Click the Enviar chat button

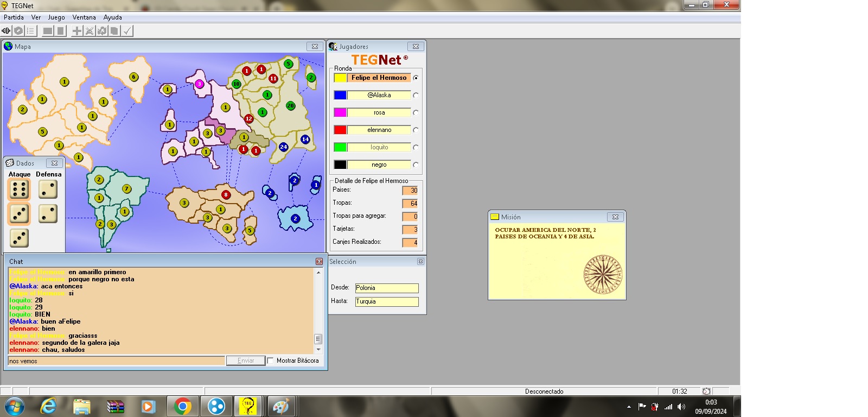(246, 361)
